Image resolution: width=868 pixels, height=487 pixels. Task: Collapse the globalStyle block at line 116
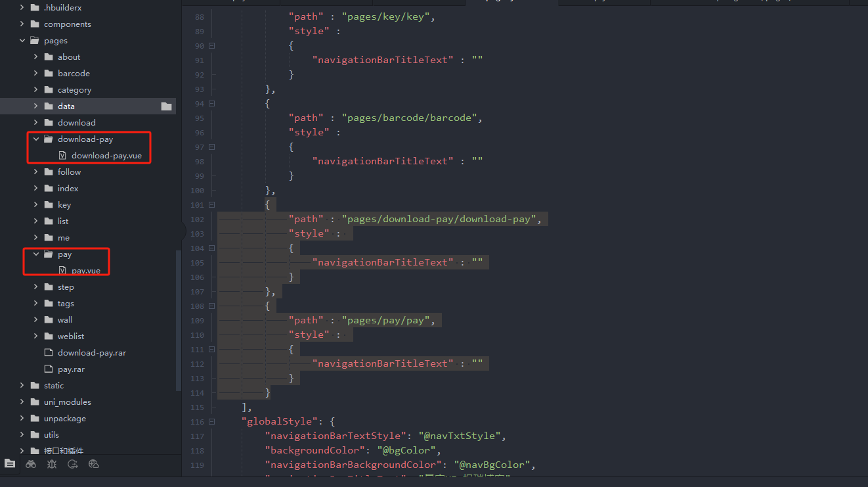coord(211,421)
